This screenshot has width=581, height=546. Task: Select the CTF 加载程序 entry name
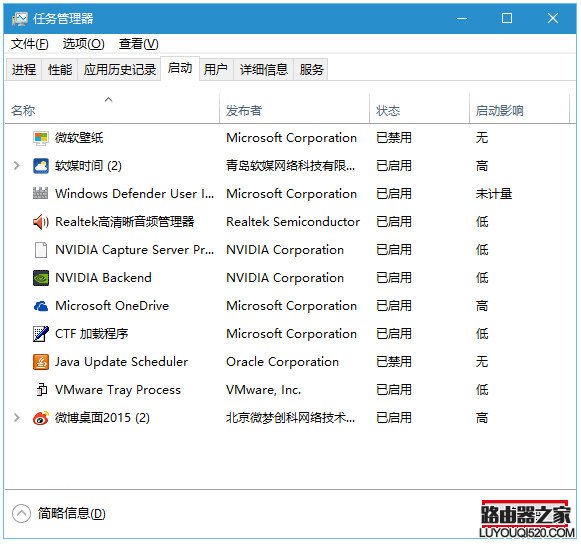(x=92, y=334)
